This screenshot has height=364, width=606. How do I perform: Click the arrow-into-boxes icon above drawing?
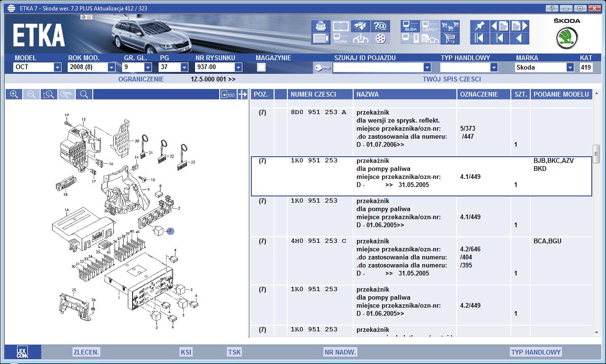tap(228, 95)
